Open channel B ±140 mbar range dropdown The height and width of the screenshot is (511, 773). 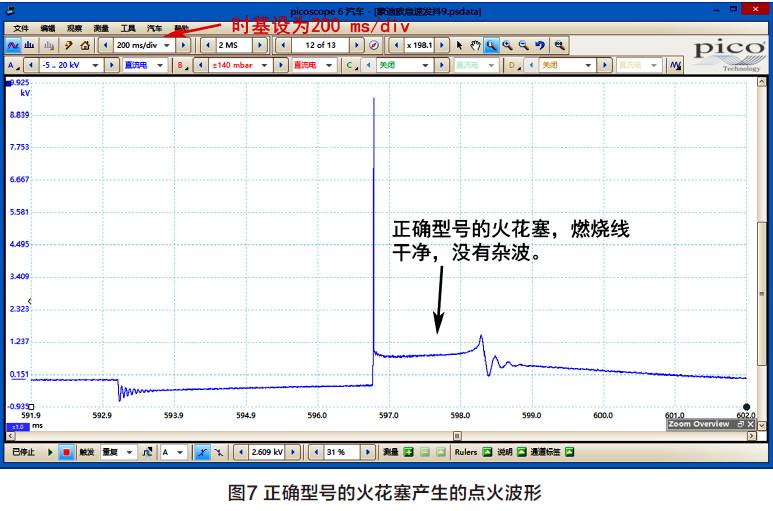pyautogui.click(x=265, y=65)
